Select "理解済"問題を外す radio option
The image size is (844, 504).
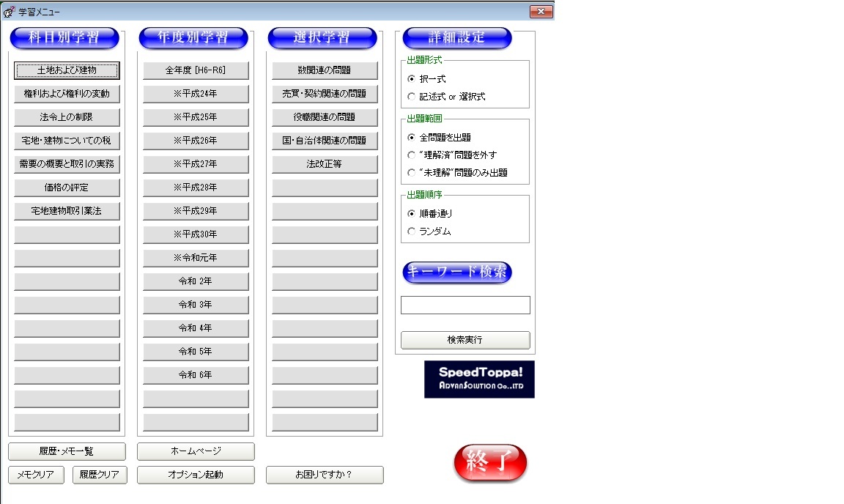click(x=411, y=155)
